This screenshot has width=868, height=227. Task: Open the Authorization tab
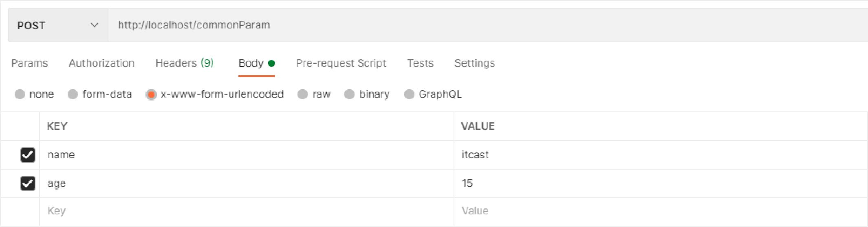pos(101,63)
